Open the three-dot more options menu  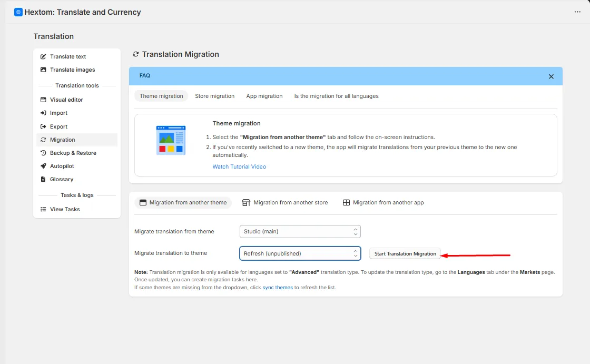[577, 12]
